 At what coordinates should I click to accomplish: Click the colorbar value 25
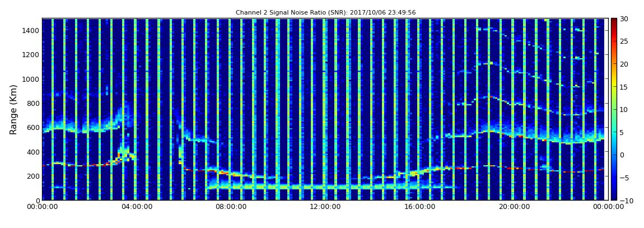tap(624, 41)
